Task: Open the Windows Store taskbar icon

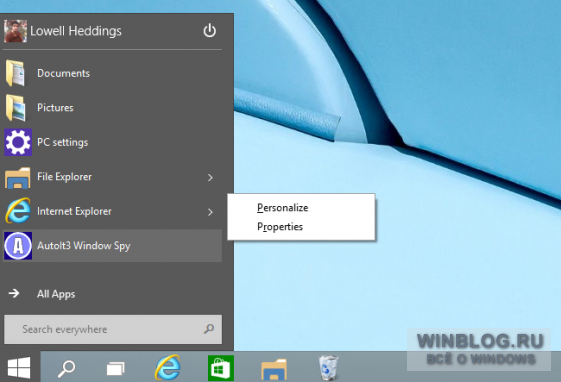Action: (x=221, y=368)
